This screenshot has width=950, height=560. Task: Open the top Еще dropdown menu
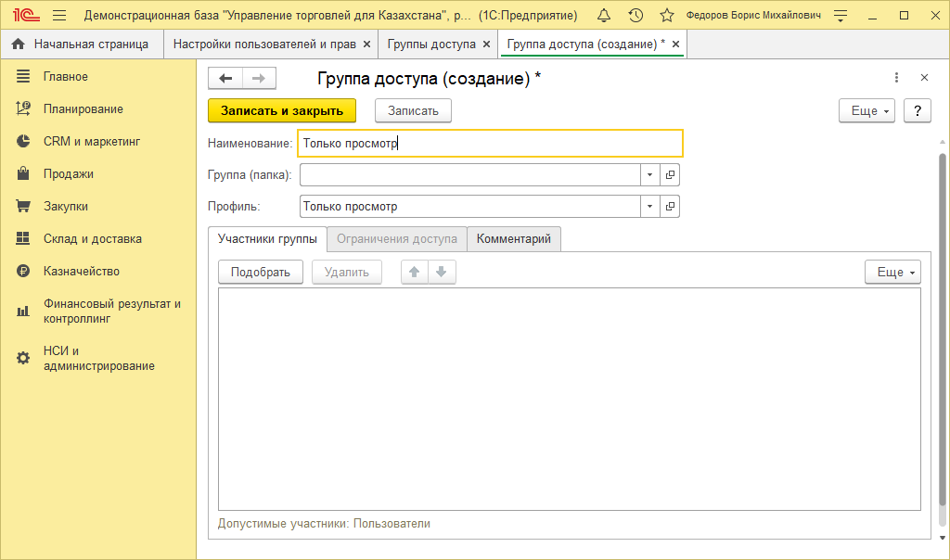(x=869, y=110)
